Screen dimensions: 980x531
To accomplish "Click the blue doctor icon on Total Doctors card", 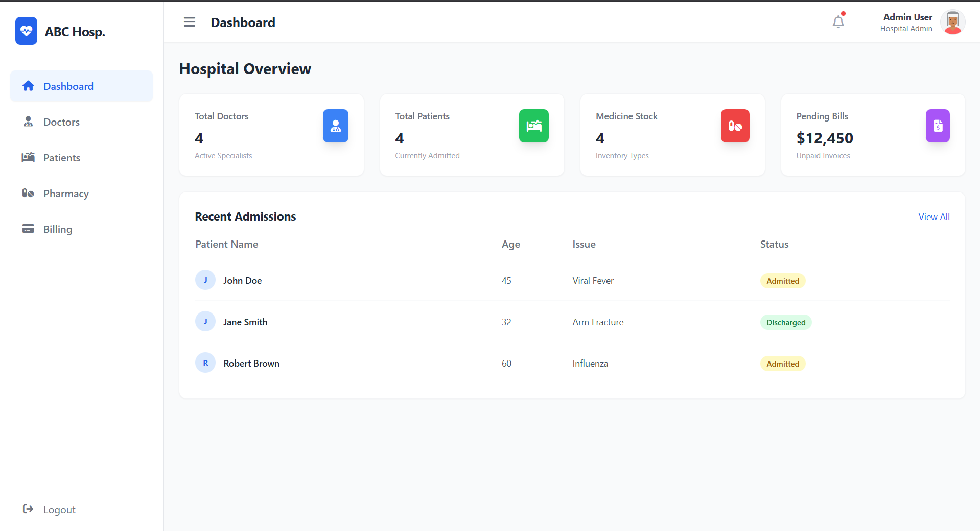I will (x=335, y=126).
